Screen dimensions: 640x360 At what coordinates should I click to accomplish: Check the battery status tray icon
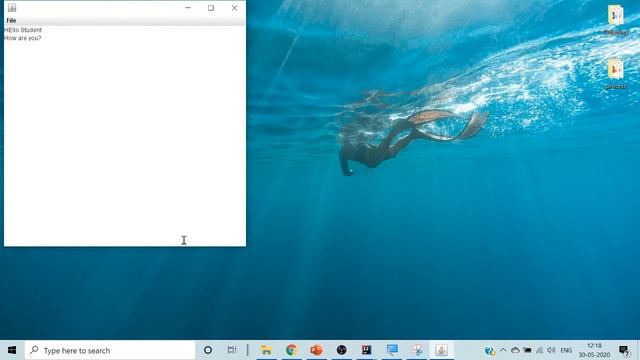pos(527,350)
